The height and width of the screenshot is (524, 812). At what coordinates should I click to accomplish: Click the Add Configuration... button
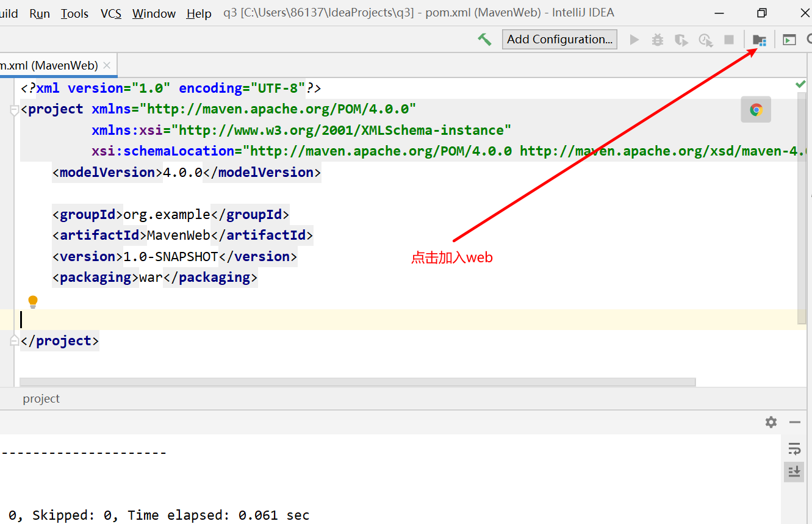559,40
